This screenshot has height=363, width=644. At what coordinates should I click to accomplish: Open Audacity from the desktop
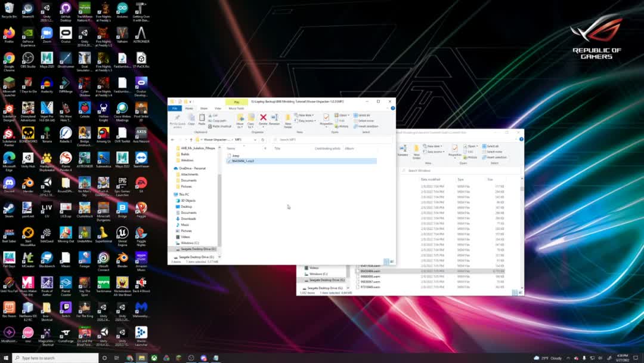coord(47,85)
